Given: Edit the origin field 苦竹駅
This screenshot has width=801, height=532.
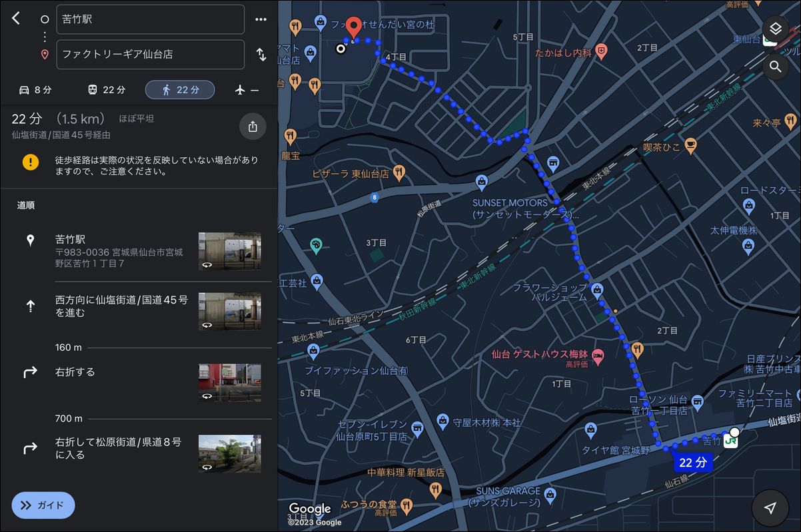Looking at the screenshot, I should click(151, 19).
